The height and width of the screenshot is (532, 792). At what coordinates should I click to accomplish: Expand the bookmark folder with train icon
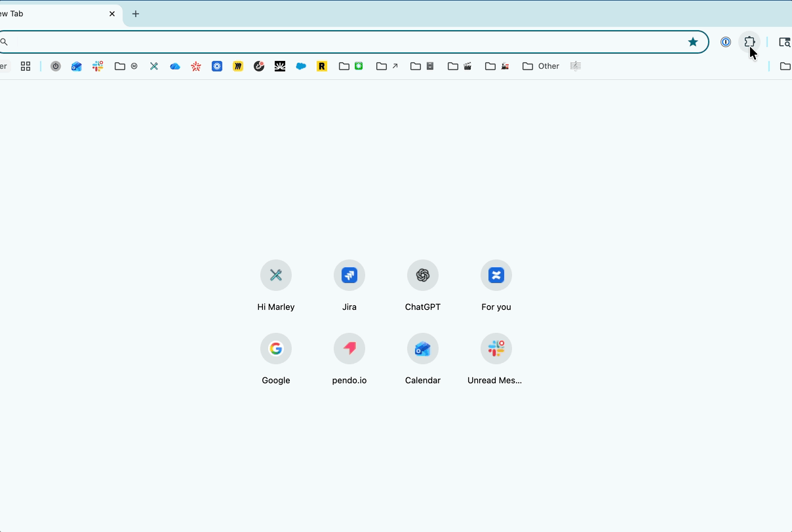pos(497,66)
